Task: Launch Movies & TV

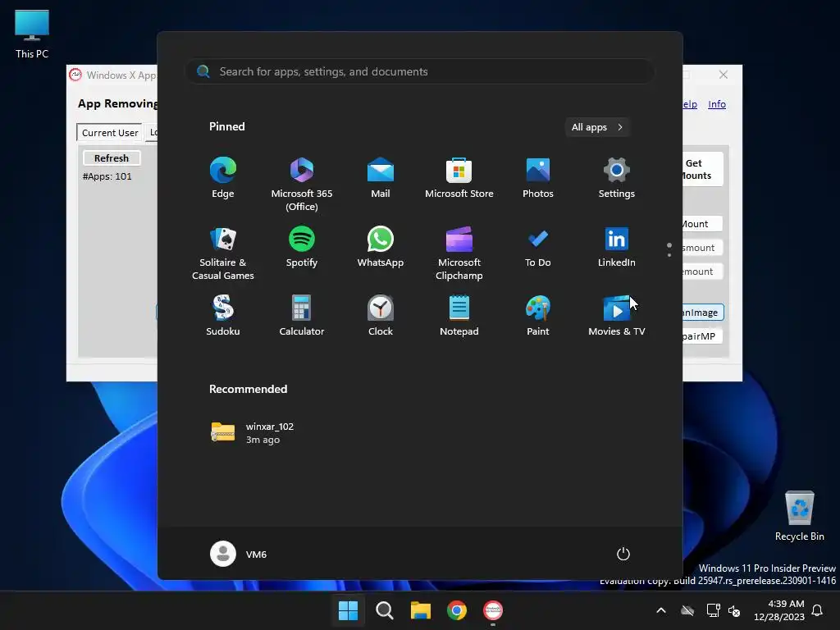Action: coord(617,316)
